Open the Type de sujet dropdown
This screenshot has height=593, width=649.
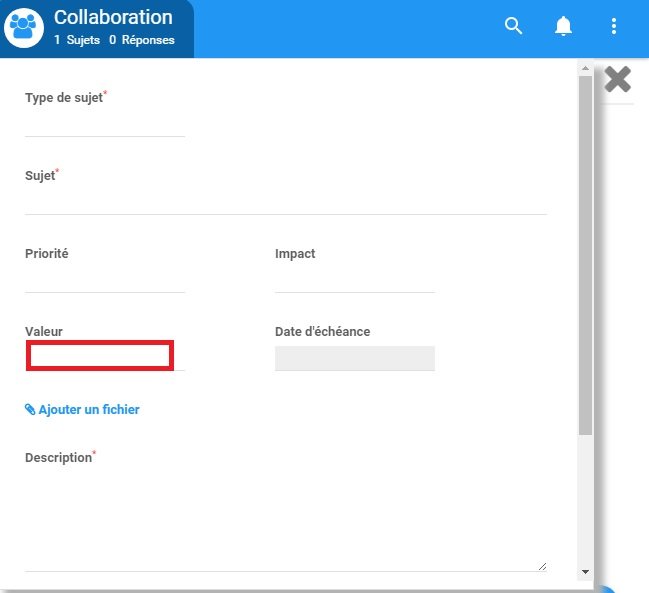105,124
